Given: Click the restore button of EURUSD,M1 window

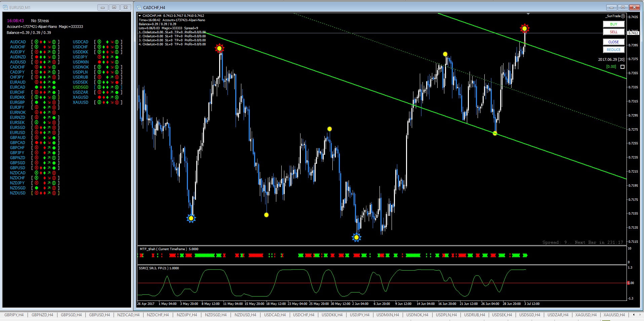Looking at the screenshot, I should [x=114, y=7].
